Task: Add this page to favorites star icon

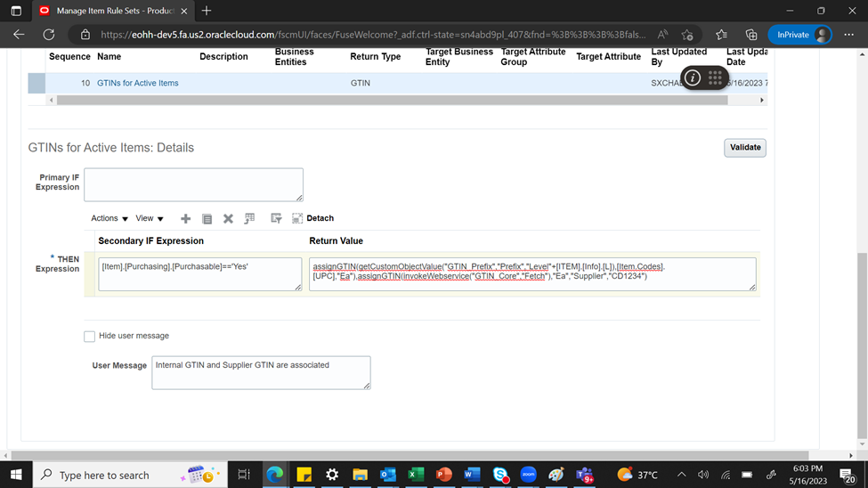Action: pyautogui.click(x=687, y=35)
